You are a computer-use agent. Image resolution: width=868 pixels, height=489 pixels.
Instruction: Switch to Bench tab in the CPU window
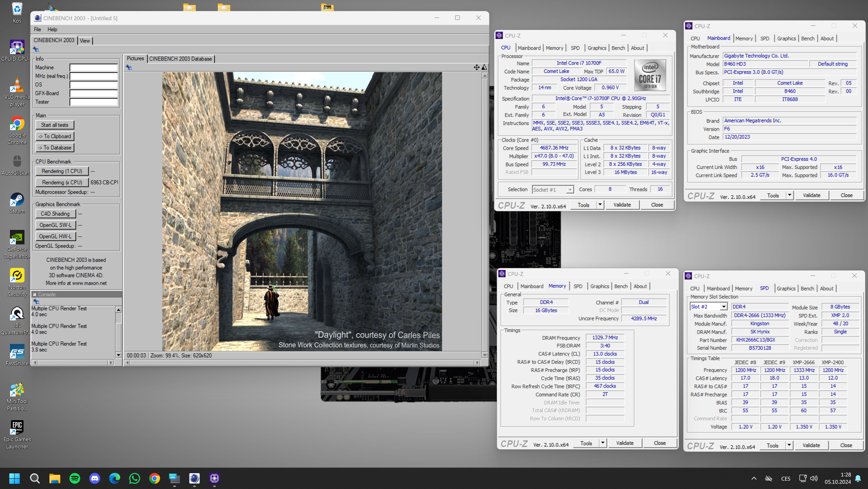(618, 48)
